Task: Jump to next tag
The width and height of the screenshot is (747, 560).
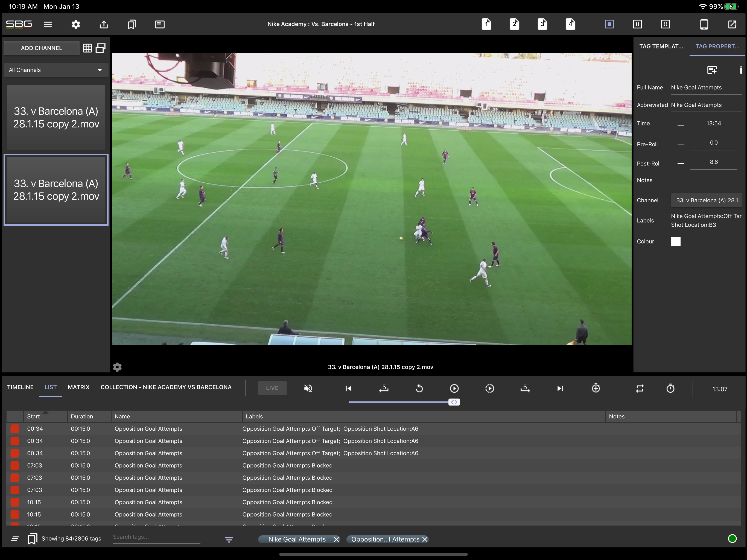Action: pyautogui.click(x=560, y=389)
